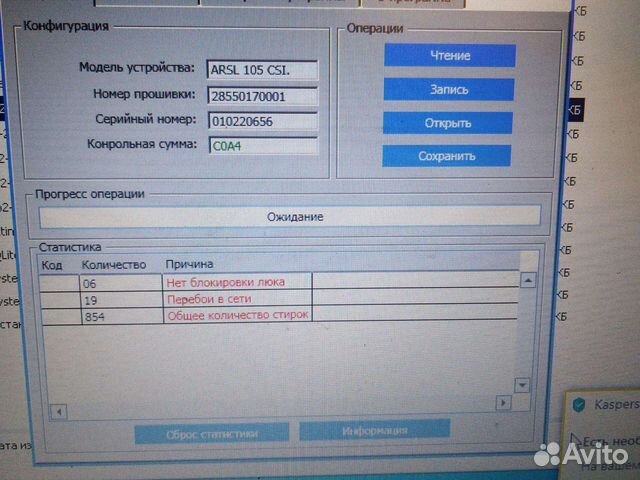Sort by the Код column header

[x=52, y=264]
